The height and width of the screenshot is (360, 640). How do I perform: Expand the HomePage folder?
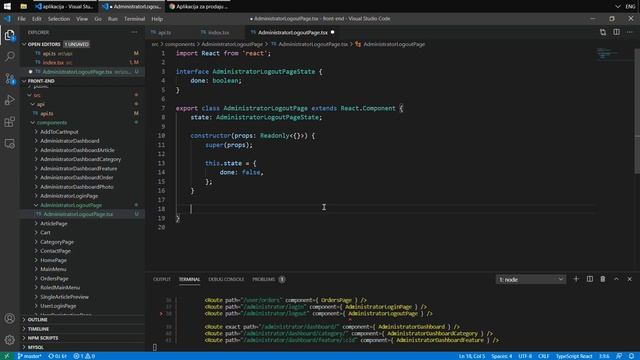[53, 260]
